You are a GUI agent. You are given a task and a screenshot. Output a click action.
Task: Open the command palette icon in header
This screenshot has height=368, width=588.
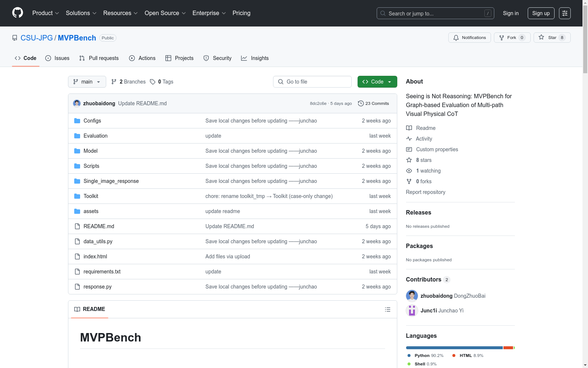[565, 13]
